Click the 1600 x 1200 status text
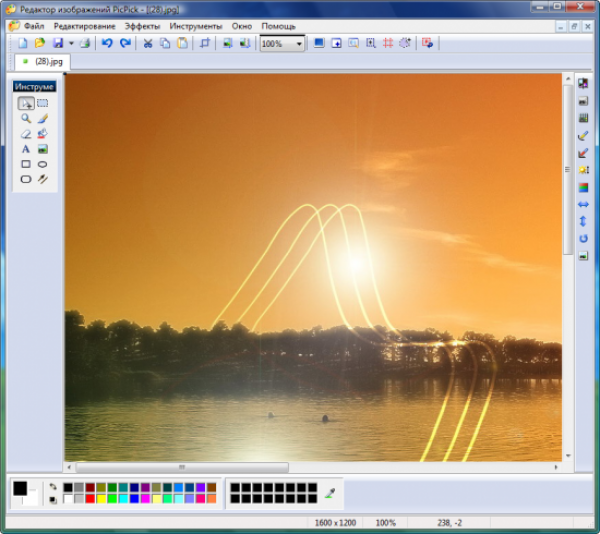Screen dimensions: 600x534 (335, 523)
